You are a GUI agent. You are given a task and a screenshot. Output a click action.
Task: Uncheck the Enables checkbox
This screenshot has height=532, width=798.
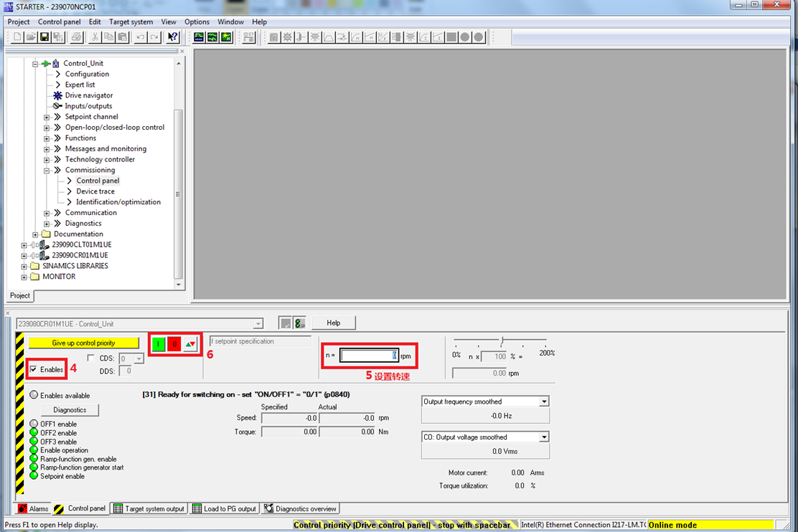[x=33, y=369]
